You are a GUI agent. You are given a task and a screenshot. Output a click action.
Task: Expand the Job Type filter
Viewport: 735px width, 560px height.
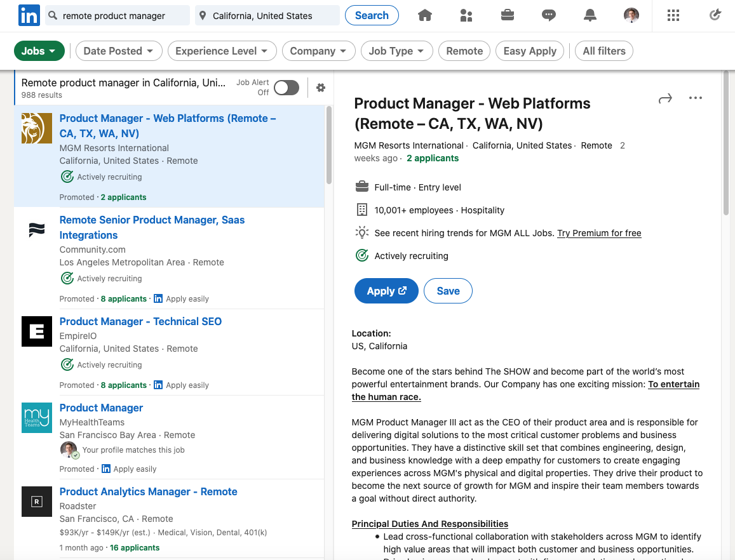396,51
